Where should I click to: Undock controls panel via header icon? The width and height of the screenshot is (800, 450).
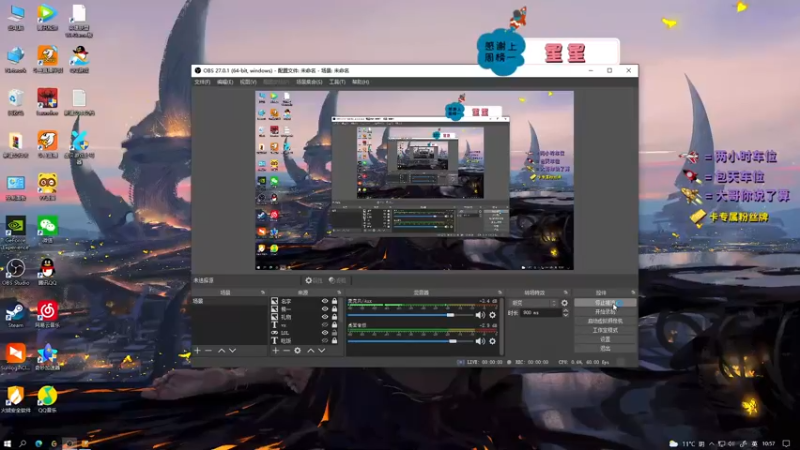tap(633, 292)
